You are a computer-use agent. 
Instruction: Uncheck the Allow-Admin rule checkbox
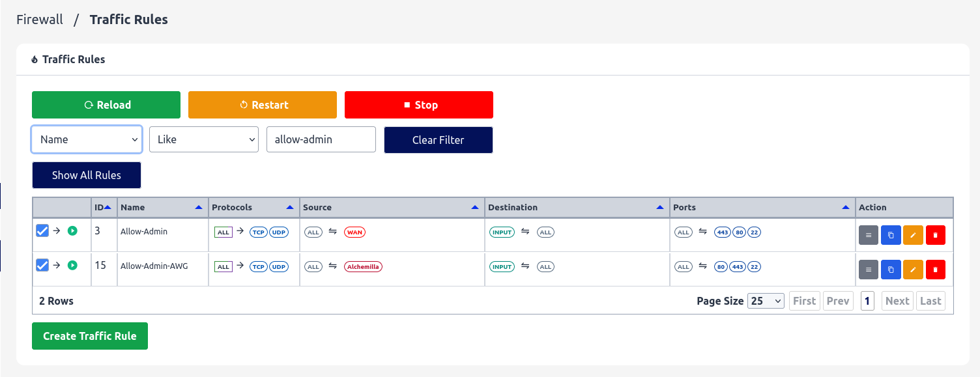[42, 230]
